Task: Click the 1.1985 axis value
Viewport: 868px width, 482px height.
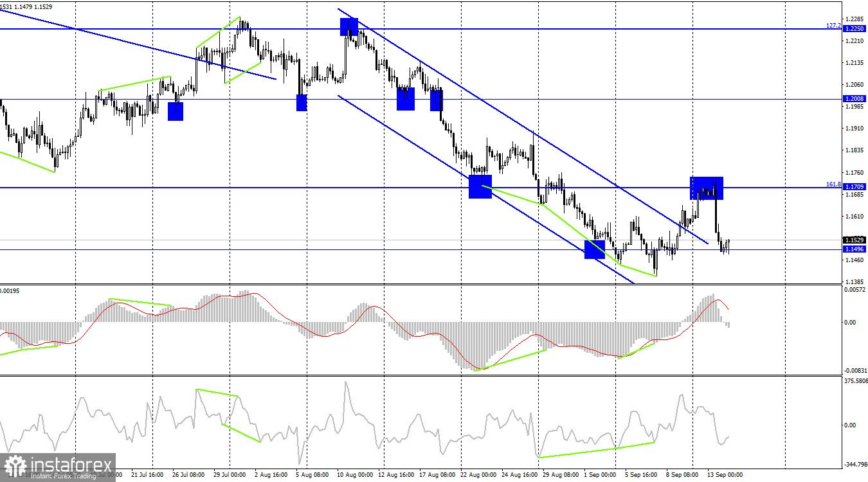Action: (x=855, y=107)
